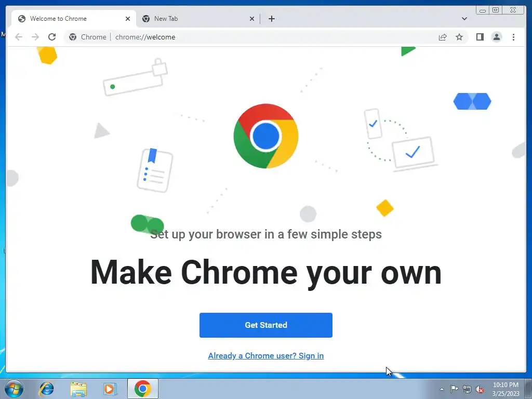Maximize the Chrome window

click(x=495, y=10)
